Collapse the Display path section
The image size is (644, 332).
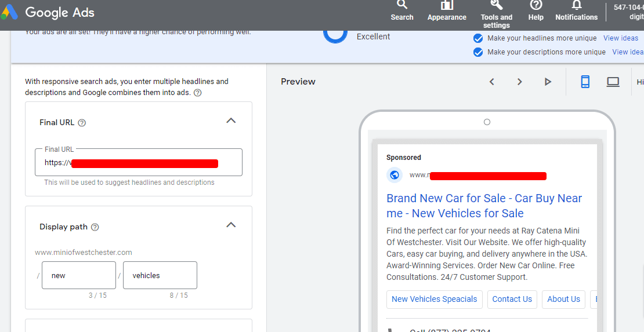tap(231, 225)
